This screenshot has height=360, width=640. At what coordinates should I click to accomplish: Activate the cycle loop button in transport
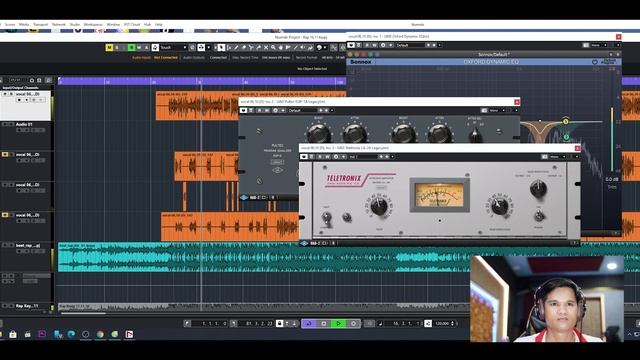(309, 324)
